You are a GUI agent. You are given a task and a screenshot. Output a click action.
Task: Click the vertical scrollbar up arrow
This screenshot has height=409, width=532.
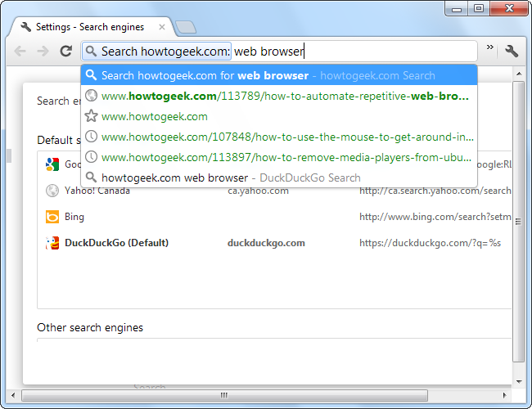518,74
